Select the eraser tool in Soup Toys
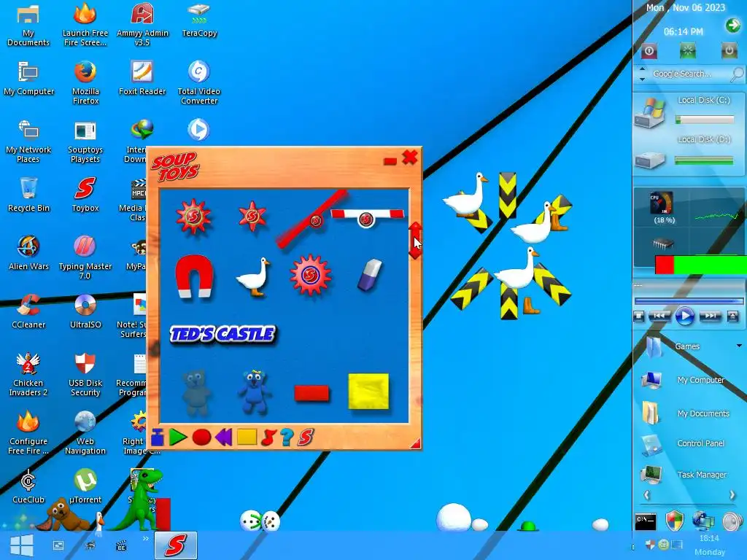 (370, 275)
